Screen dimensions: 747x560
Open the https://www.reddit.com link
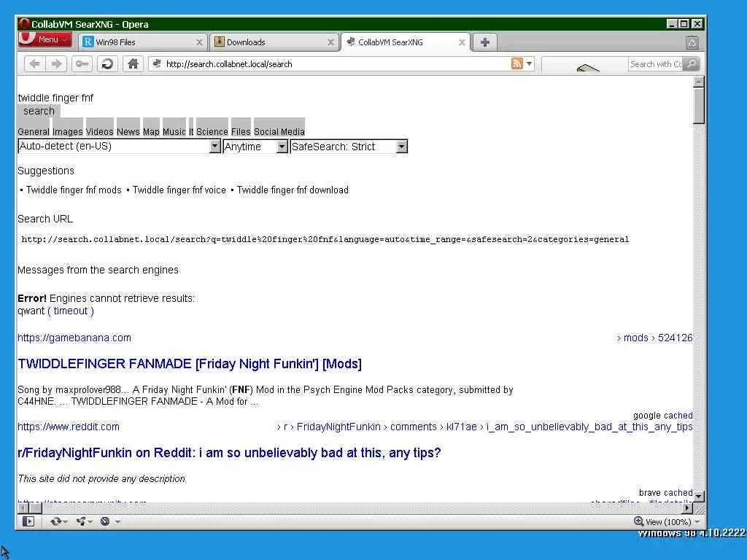[x=69, y=427]
